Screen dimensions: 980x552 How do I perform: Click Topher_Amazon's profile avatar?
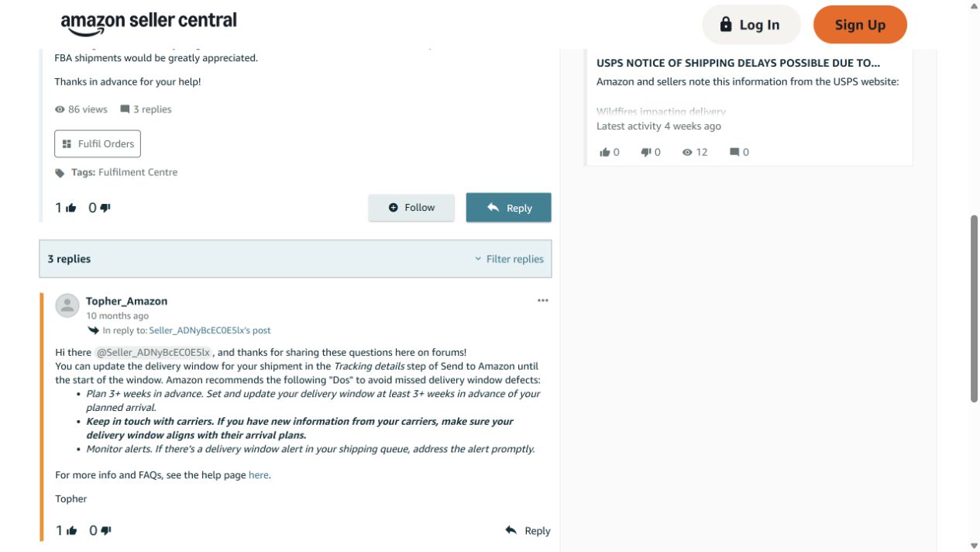(x=67, y=305)
